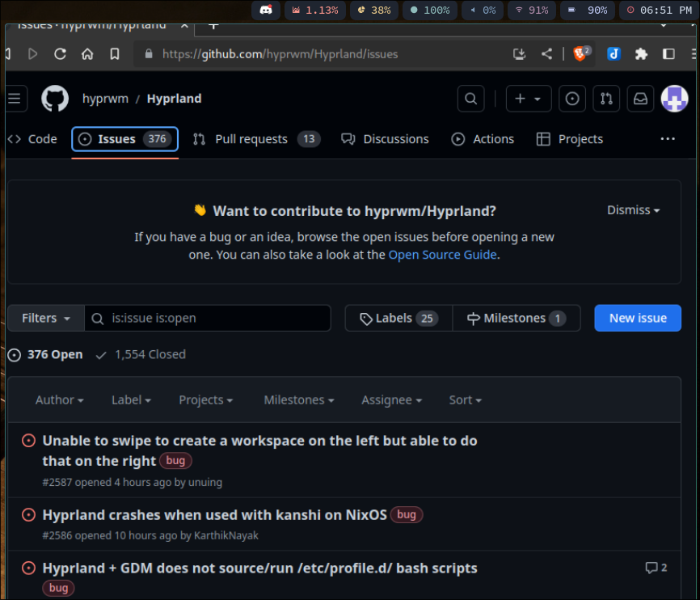Click the GitHub octocat logo
This screenshot has width=700, height=600.
pos(54,99)
